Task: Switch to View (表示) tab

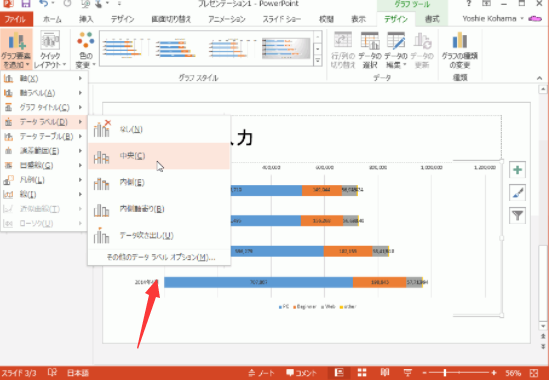Action: click(x=358, y=19)
